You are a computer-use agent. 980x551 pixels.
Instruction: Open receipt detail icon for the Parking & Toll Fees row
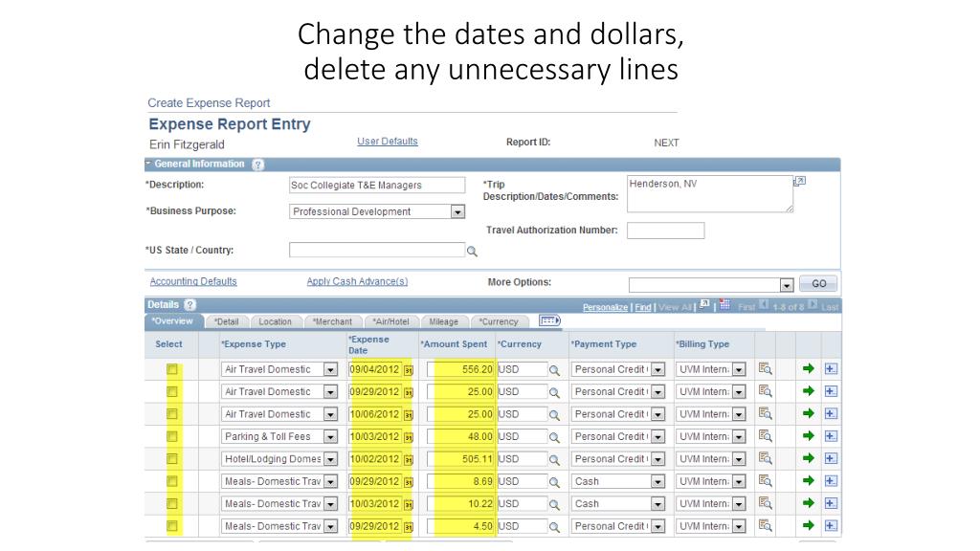pyautogui.click(x=765, y=436)
